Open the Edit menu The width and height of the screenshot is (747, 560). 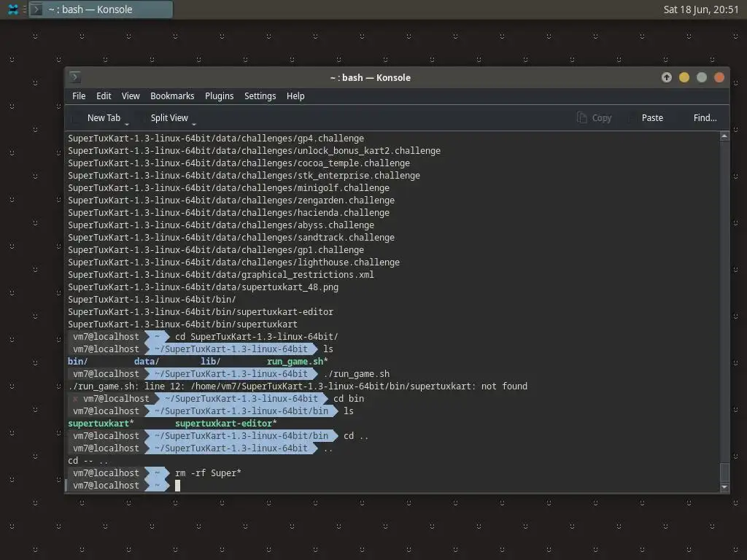tap(104, 96)
